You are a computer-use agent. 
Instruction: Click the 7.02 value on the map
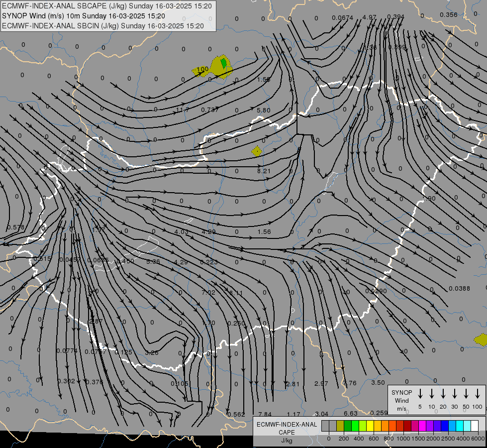[x=208, y=293]
